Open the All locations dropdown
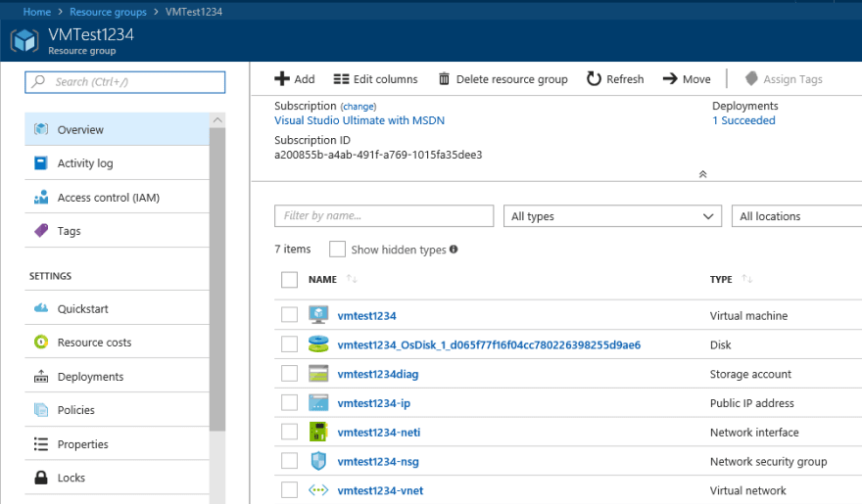 tap(796, 215)
